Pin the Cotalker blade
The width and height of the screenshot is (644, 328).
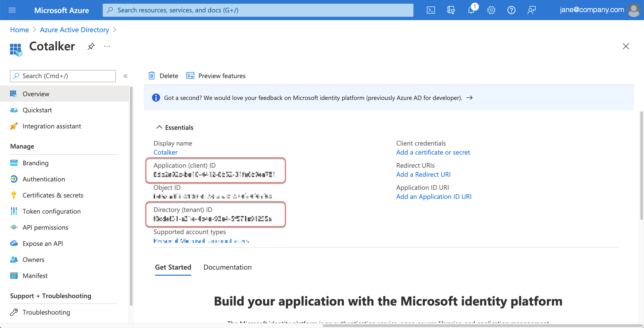click(91, 47)
